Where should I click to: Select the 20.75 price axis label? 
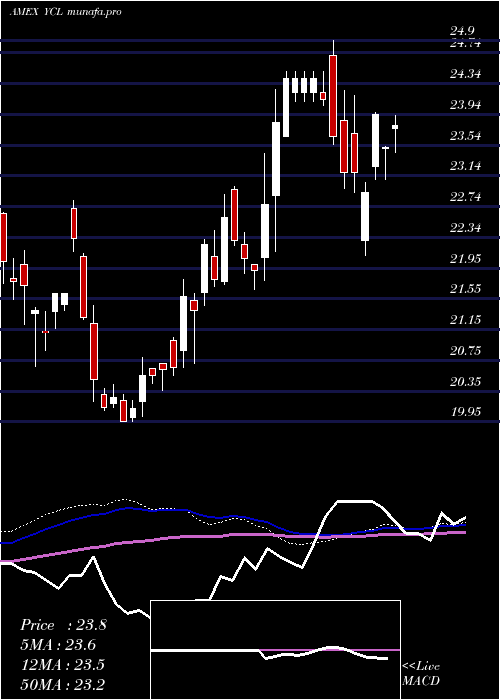tap(466, 351)
